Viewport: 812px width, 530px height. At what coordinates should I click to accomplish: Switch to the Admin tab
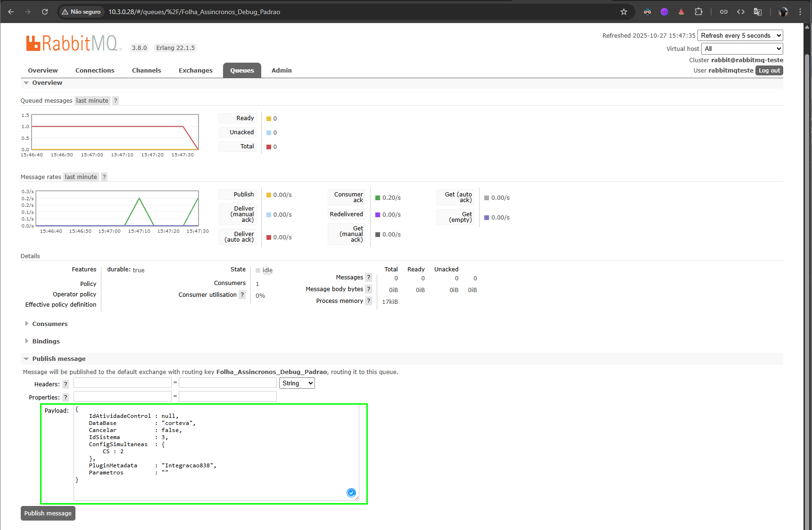(282, 70)
